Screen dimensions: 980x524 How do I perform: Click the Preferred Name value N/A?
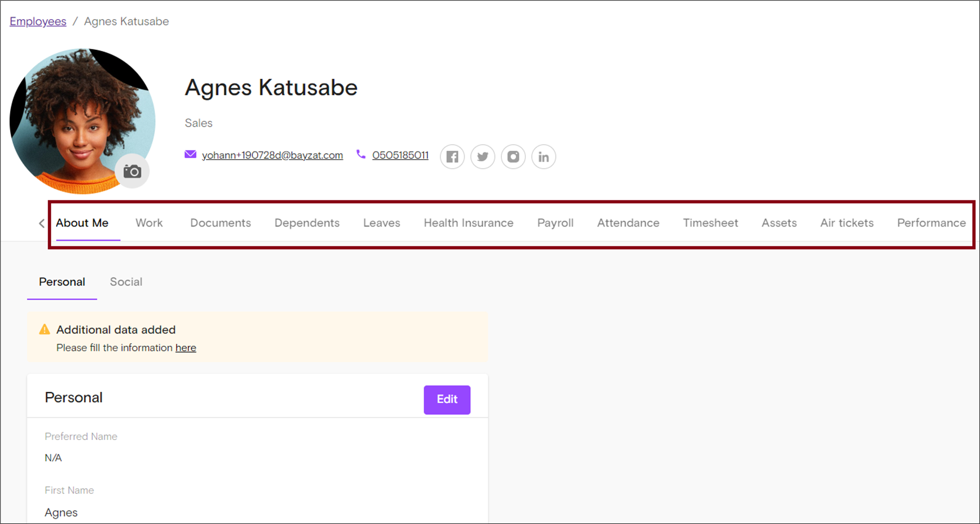[x=53, y=458]
